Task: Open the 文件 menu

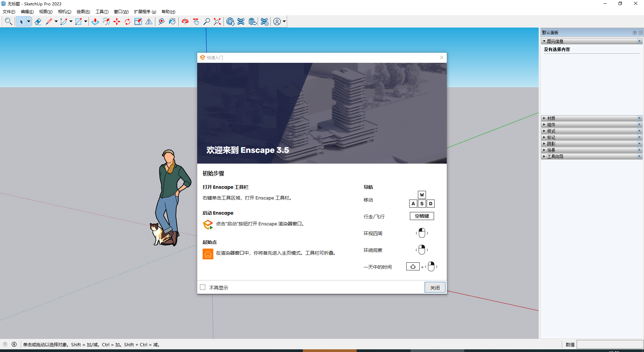Action: tap(8, 11)
